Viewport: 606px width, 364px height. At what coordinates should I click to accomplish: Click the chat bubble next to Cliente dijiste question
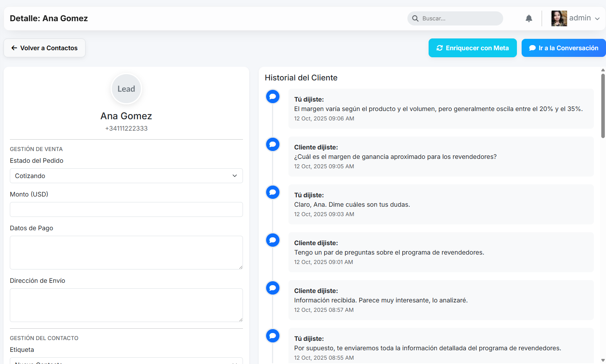[272, 144]
